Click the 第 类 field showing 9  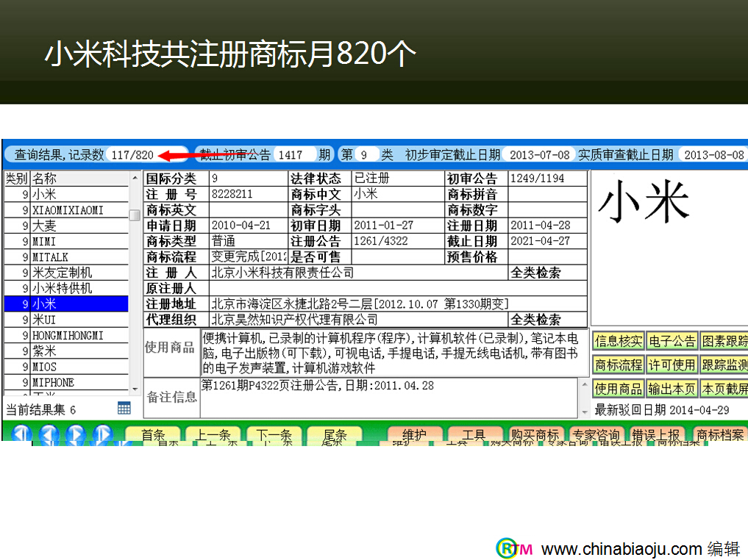click(366, 154)
